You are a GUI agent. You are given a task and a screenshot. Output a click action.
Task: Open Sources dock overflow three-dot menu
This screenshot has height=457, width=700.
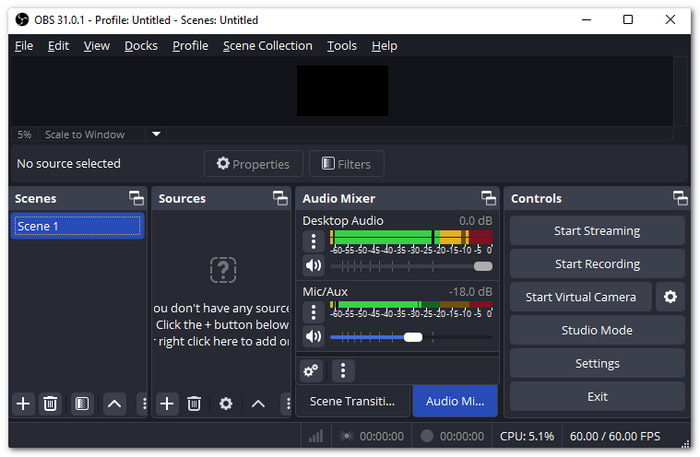288,404
